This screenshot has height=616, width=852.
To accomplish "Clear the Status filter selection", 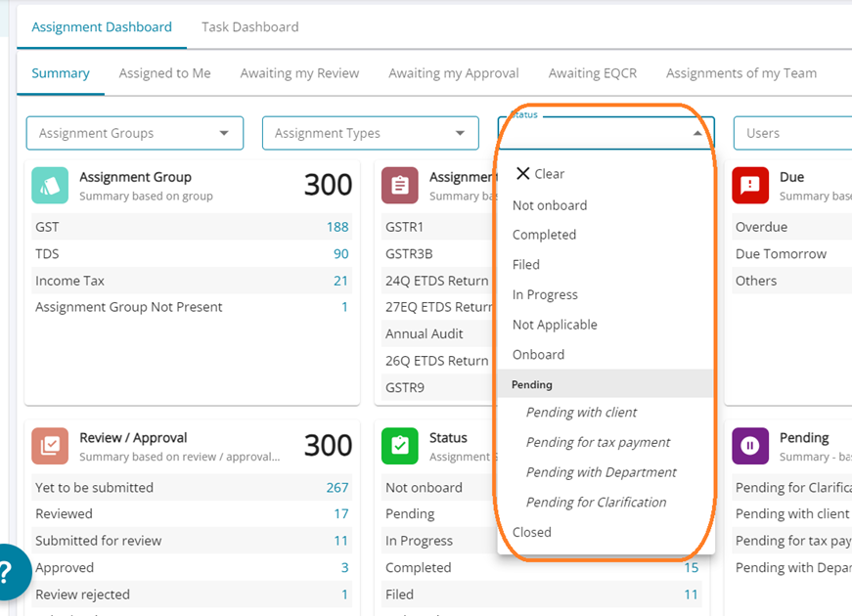I will pos(540,174).
